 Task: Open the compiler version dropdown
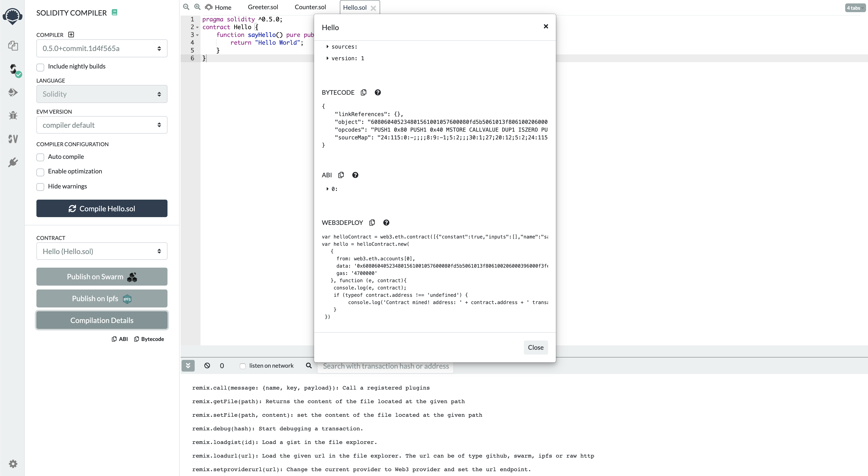click(102, 49)
